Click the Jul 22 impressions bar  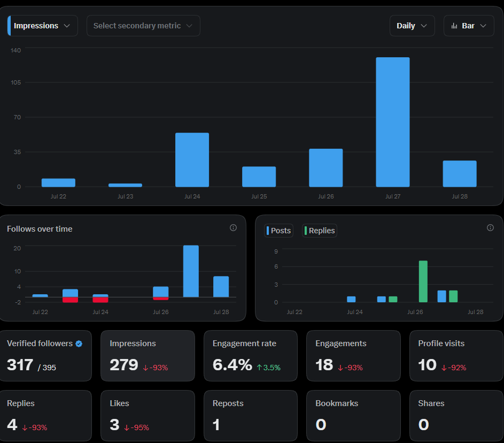58,183
